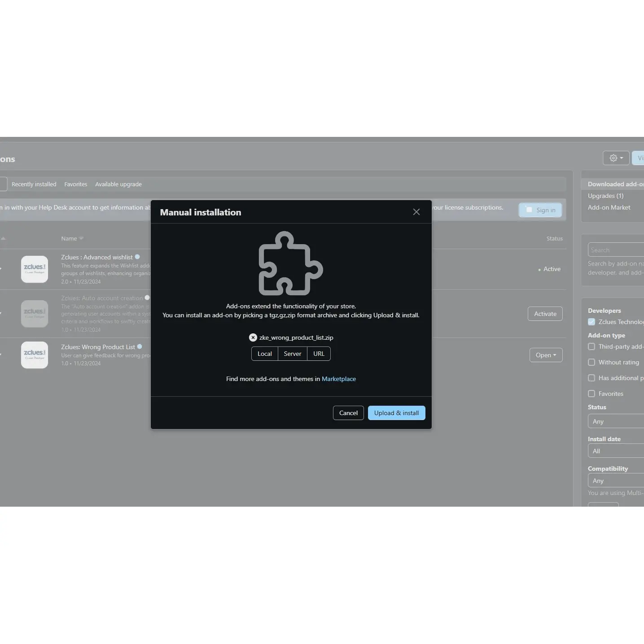
Task: Uncheck the Zclues Technologies developer checkbox
Action: click(x=591, y=322)
